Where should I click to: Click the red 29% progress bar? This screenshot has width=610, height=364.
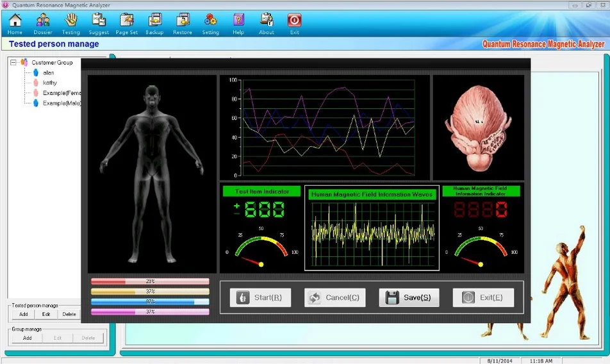pyautogui.click(x=150, y=281)
